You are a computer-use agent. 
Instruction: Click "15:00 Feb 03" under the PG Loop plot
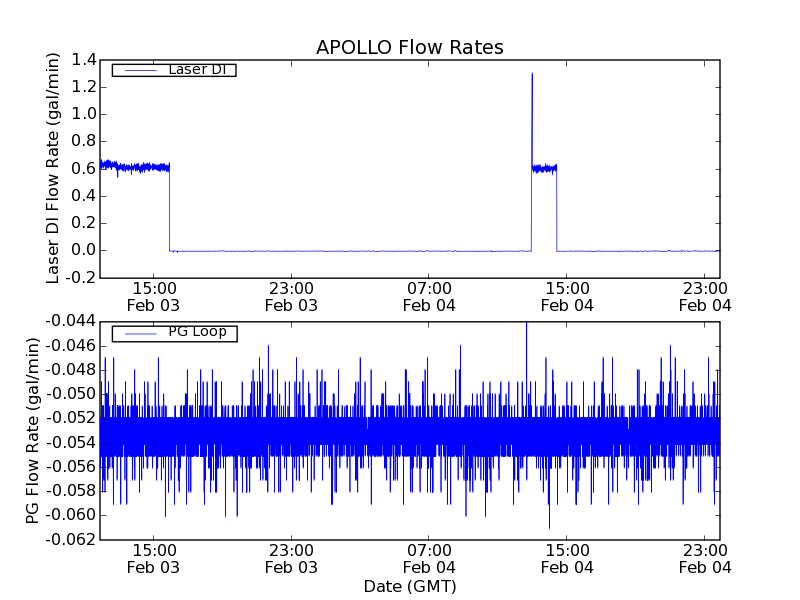153,559
